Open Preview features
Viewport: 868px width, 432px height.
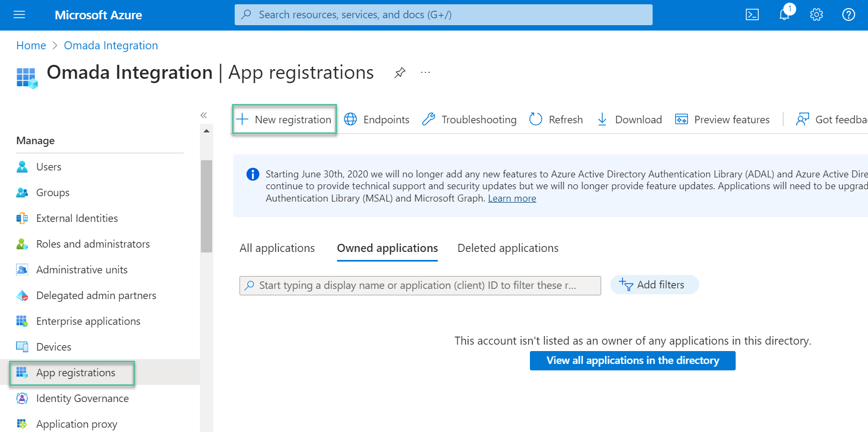coord(722,120)
